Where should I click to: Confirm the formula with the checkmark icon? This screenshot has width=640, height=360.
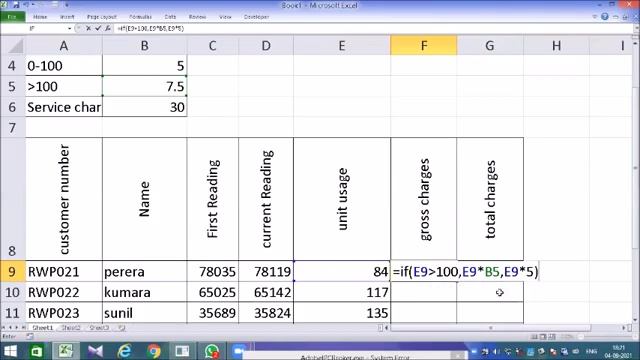point(98,29)
